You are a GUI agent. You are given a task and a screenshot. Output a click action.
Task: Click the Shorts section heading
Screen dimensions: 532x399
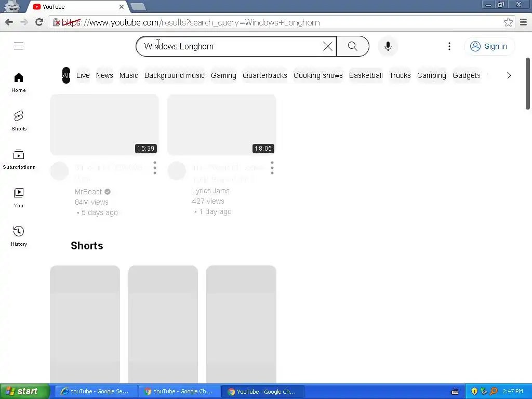point(87,246)
